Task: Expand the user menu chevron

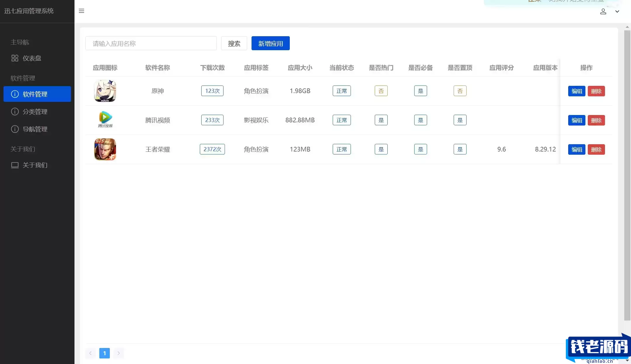Action: tap(617, 11)
